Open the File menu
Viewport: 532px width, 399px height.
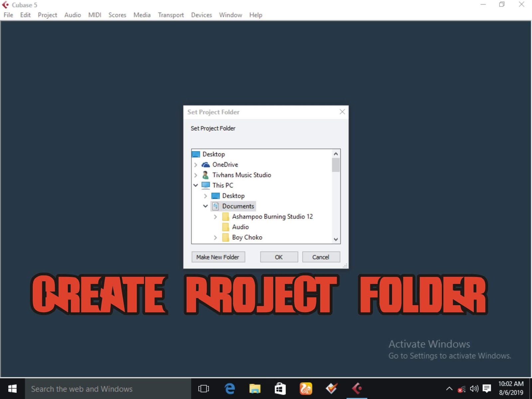(8, 15)
